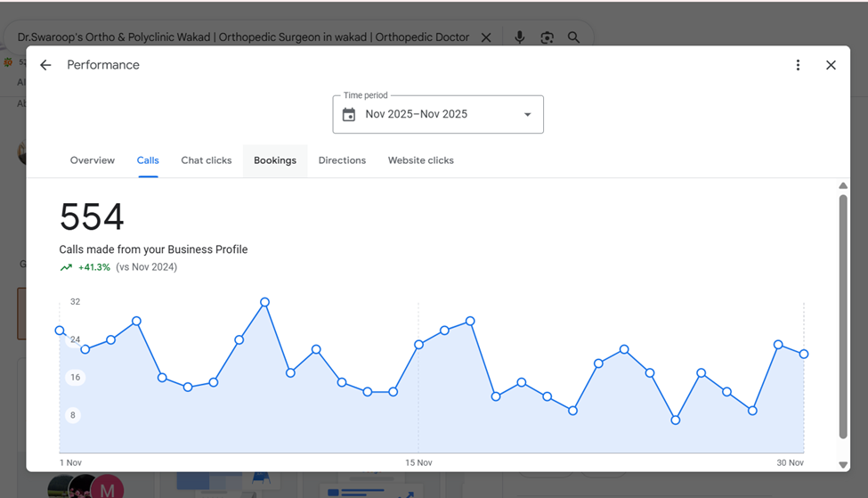The height and width of the screenshot is (498, 868).
Task: Click the calendar icon in Time period
Action: 349,115
